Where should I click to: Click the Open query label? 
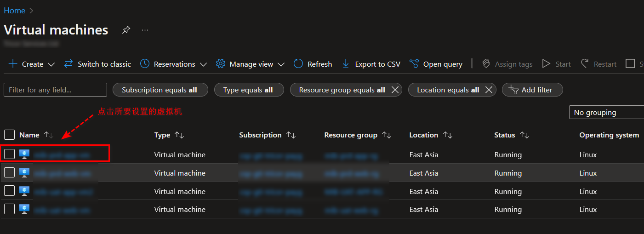[x=443, y=64]
